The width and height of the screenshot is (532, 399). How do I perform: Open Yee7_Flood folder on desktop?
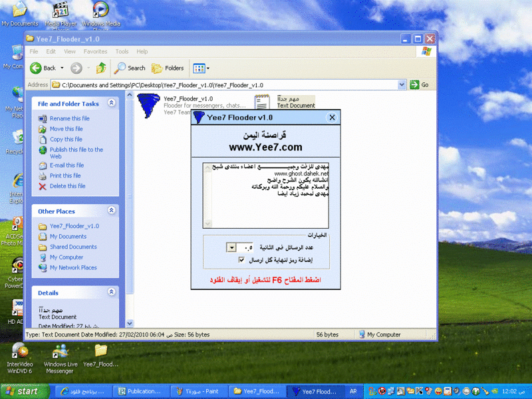101,356
